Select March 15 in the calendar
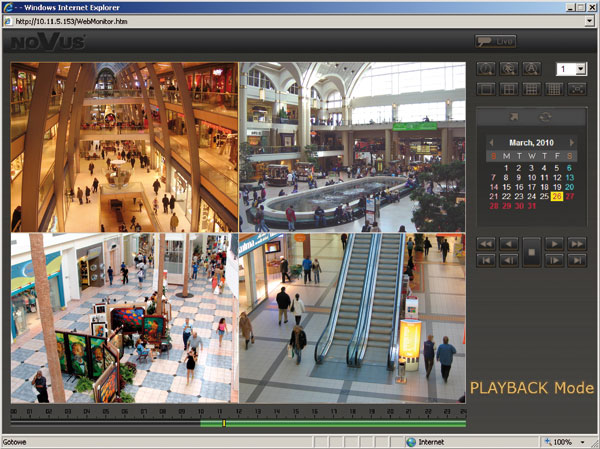The image size is (600, 449). click(x=506, y=187)
